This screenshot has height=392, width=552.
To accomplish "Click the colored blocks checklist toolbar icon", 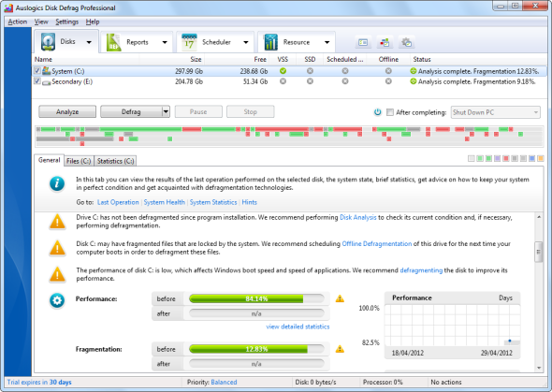I will pyautogui.click(x=385, y=43).
